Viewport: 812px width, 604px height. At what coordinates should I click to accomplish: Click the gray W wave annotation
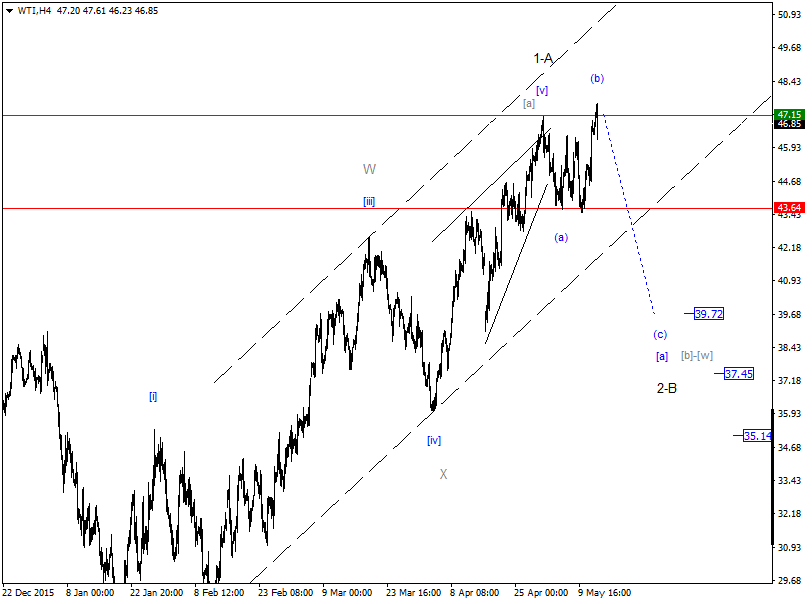(369, 167)
